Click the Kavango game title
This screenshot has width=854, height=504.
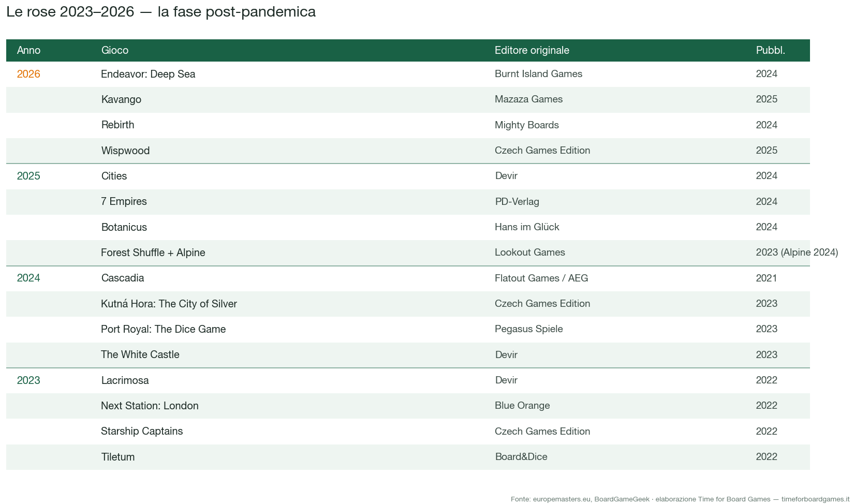[x=121, y=99]
